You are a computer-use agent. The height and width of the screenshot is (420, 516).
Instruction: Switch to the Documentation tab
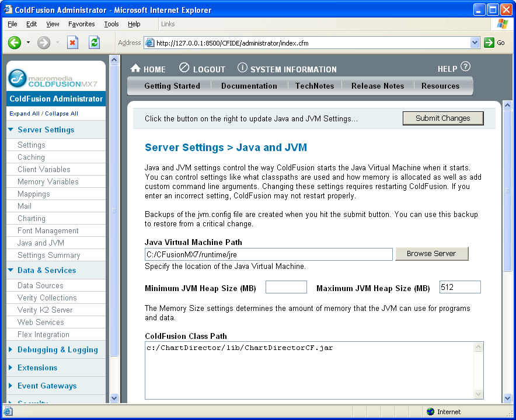[x=249, y=86]
